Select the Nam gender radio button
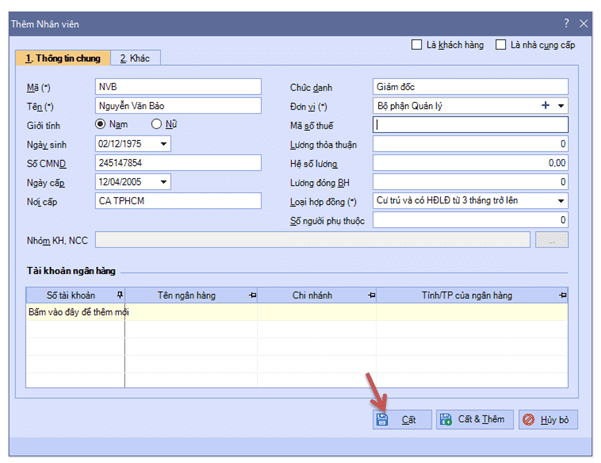The image size is (601, 463). pos(100,124)
